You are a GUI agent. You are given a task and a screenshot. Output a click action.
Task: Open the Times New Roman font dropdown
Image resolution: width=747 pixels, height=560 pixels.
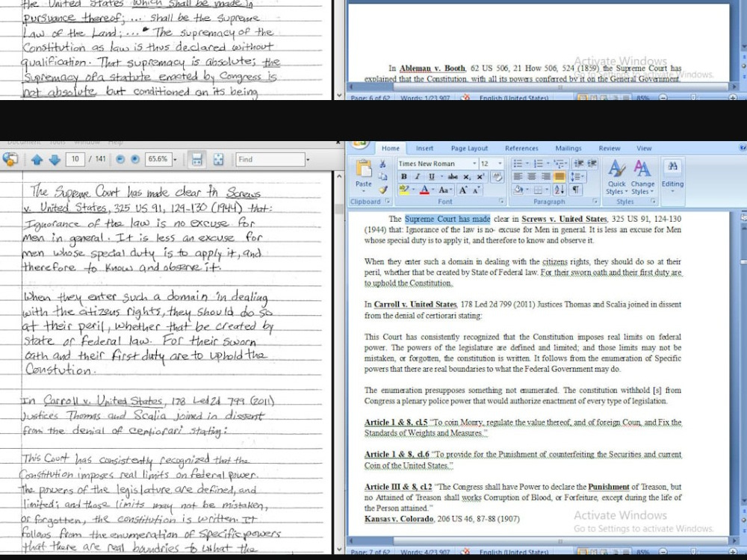(474, 164)
